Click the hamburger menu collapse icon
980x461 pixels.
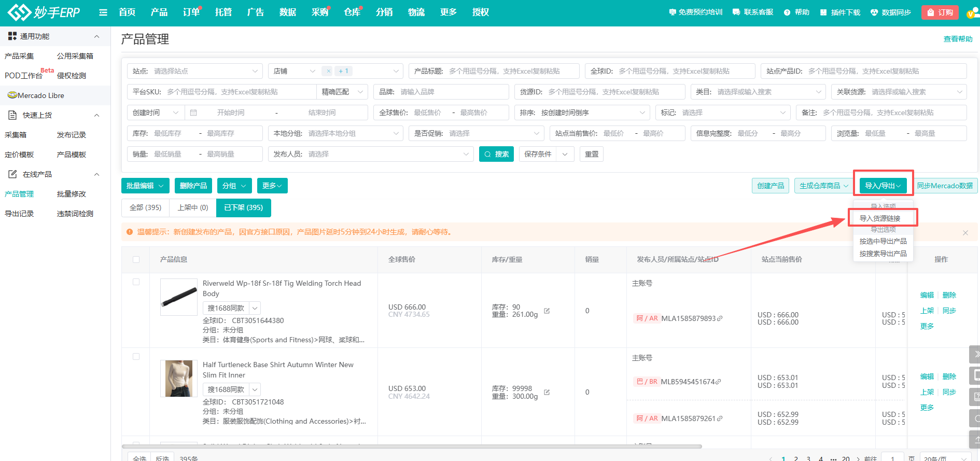pos(103,12)
